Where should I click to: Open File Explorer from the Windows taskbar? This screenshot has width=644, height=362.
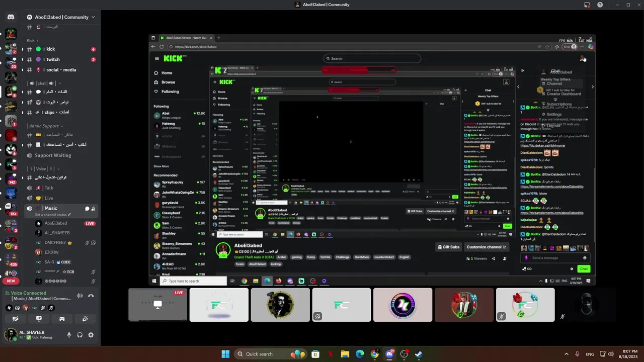pos(345,354)
